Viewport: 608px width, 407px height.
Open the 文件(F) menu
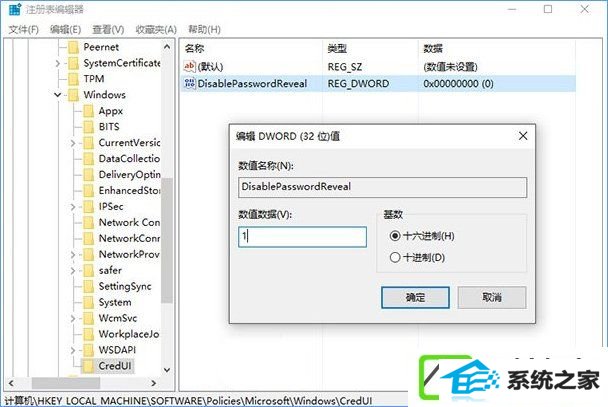click(24, 29)
